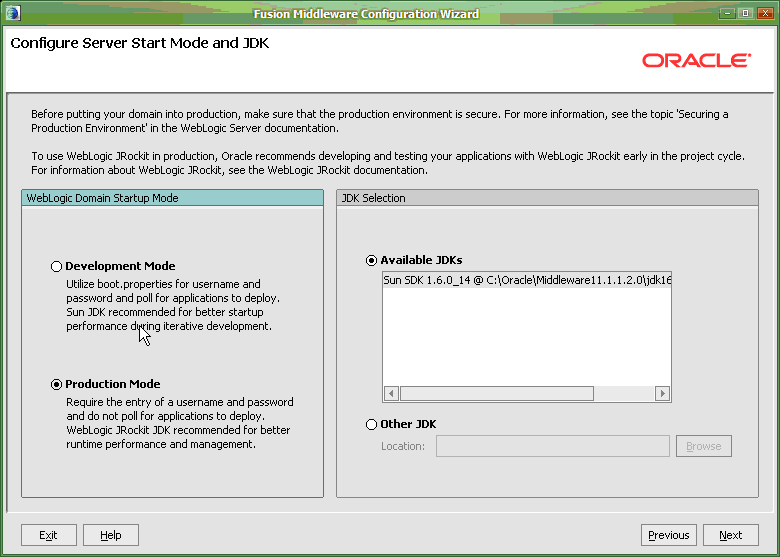Go back with the Previous button
Image resolution: width=780 pixels, height=557 pixels.
[669, 535]
